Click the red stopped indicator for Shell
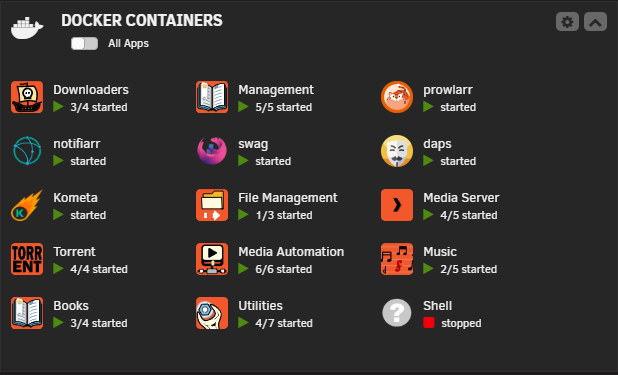Viewport: 618px width, 375px height. tap(429, 323)
